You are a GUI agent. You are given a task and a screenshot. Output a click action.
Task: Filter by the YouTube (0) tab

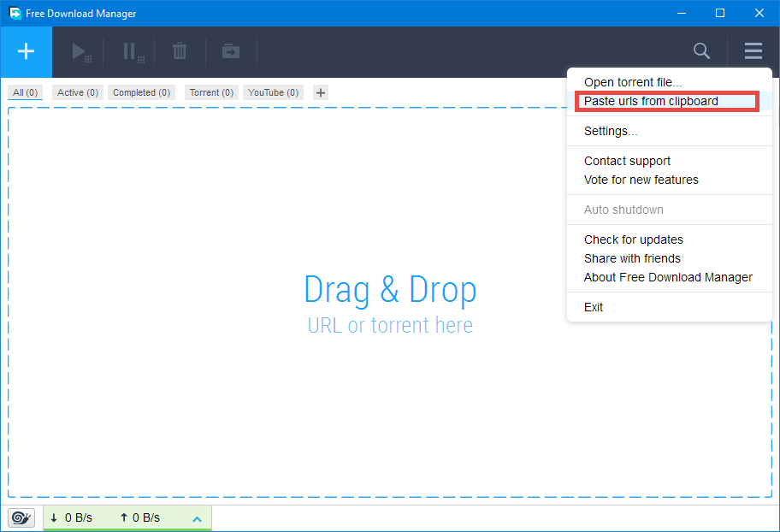pyautogui.click(x=273, y=92)
